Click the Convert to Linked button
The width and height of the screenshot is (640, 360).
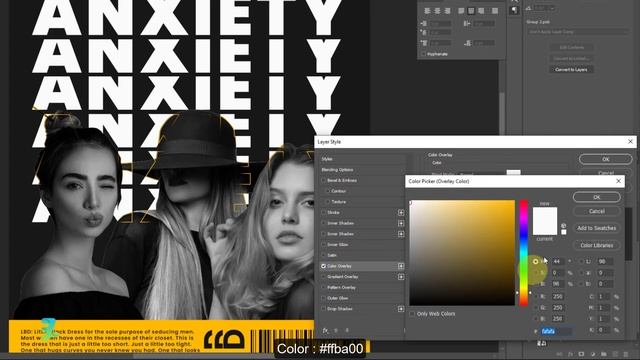[x=571, y=59]
